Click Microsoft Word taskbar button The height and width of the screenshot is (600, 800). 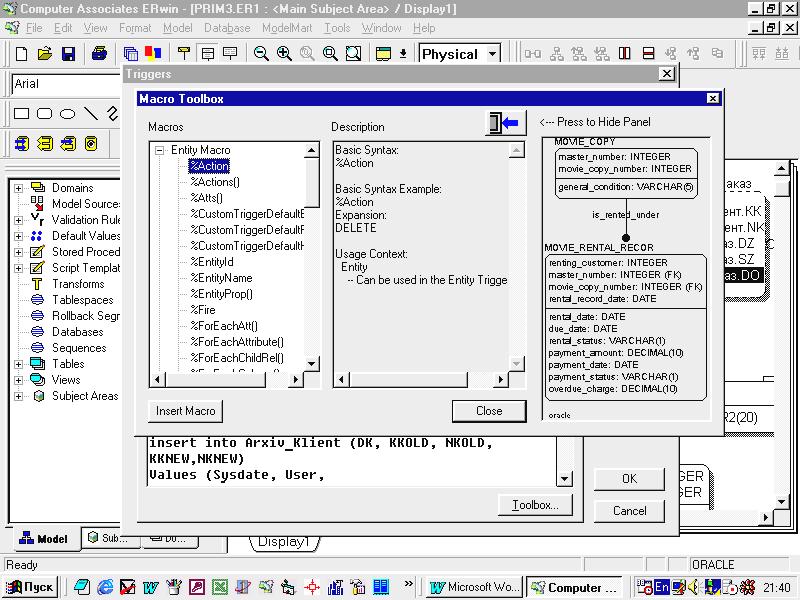coord(474,587)
